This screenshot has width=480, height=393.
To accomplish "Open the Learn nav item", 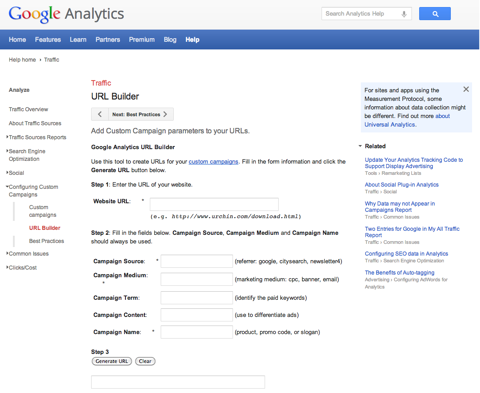I will pyautogui.click(x=78, y=40).
